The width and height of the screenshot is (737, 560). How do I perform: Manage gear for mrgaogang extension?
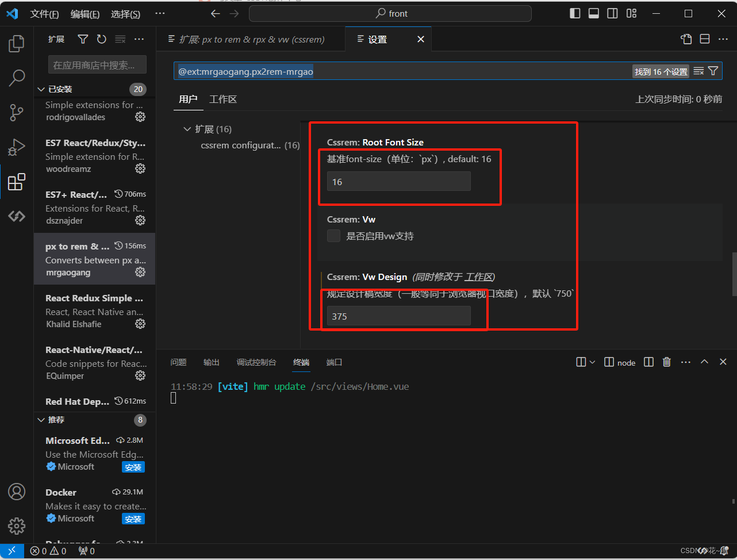click(140, 272)
